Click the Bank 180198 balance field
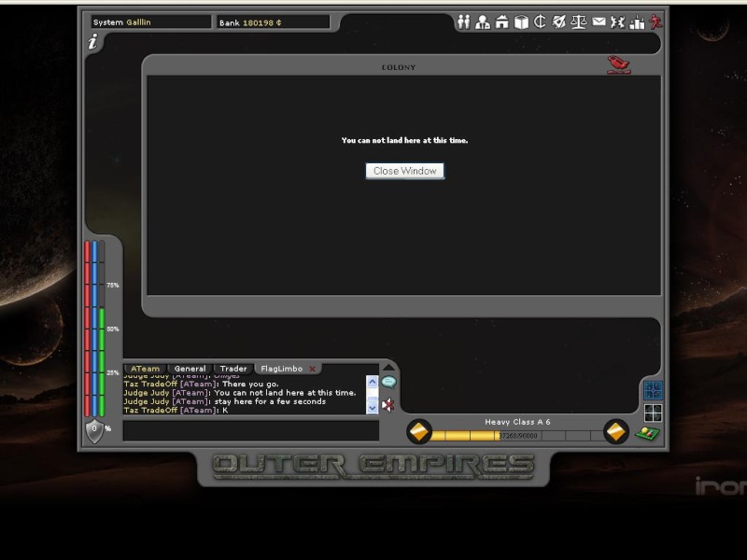 point(274,22)
